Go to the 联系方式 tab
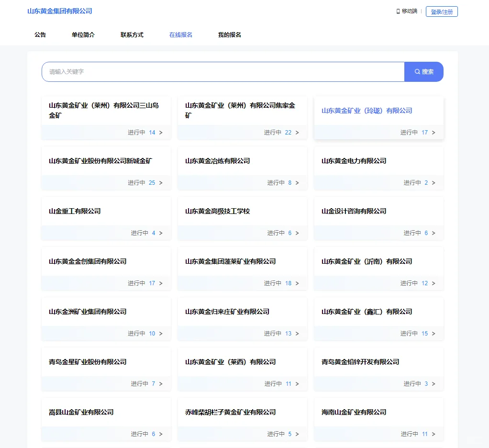The height and width of the screenshot is (448, 489). [x=132, y=34]
